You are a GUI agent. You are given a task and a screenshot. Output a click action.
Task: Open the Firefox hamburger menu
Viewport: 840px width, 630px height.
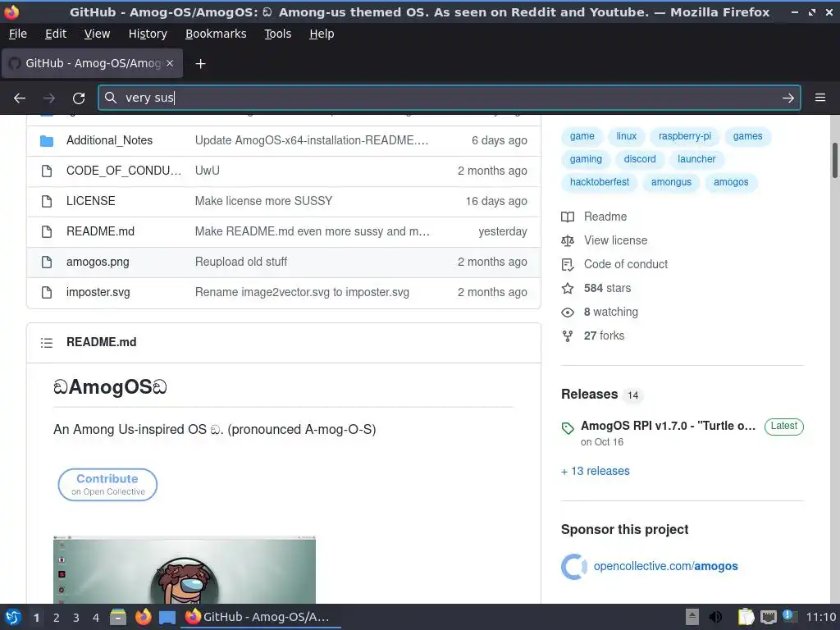click(x=820, y=98)
